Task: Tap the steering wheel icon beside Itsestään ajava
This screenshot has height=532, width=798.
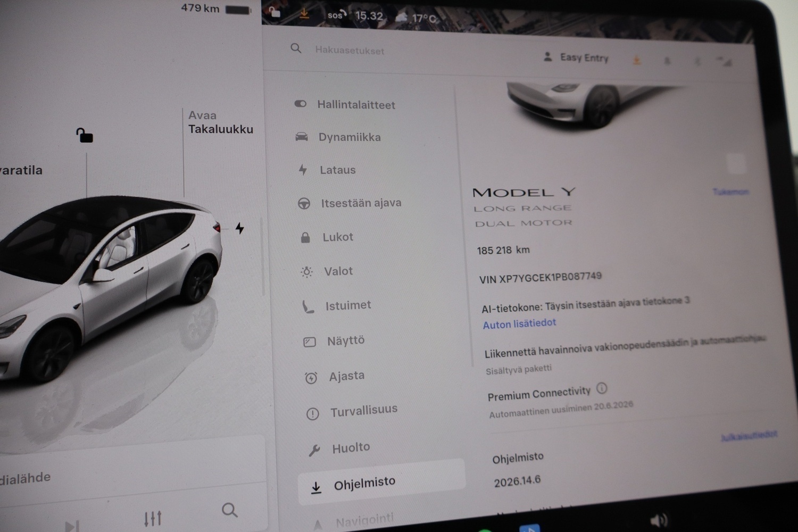Action: pos(304,203)
